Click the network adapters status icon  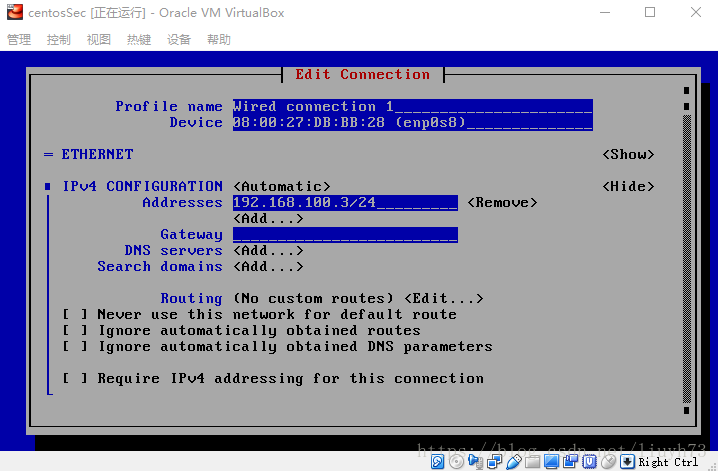(x=495, y=462)
